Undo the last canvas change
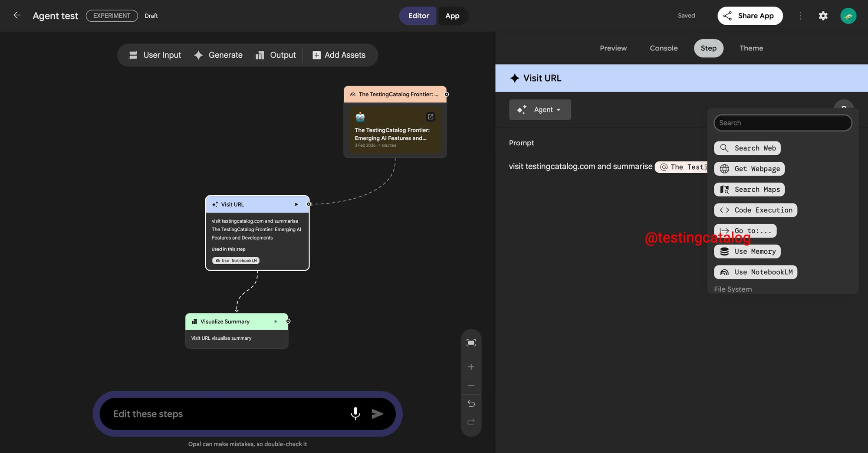This screenshot has width=868, height=453. (x=471, y=404)
